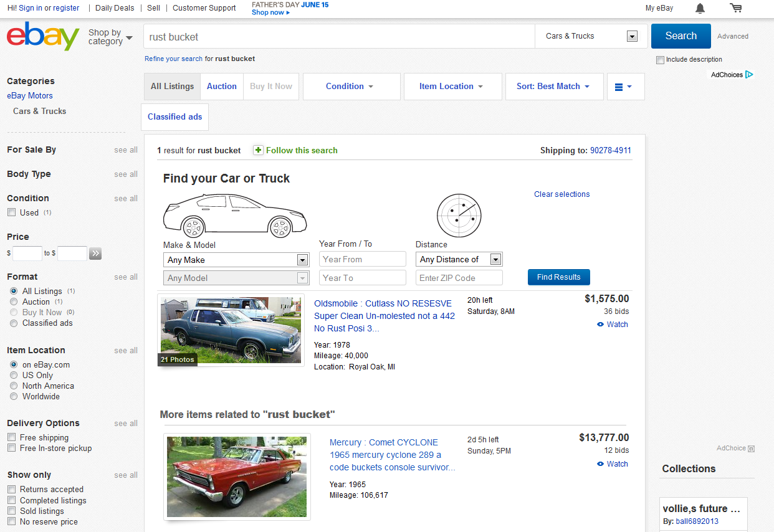Click the price range arrow button
This screenshot has width=774, height=532.
tap(95, 254)
